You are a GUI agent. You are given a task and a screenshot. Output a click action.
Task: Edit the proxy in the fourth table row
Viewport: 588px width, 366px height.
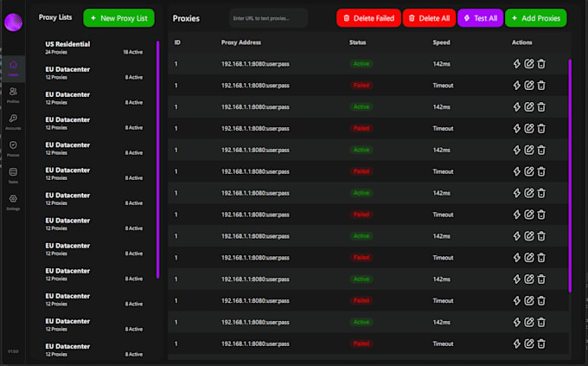click(x=529, y=128)
